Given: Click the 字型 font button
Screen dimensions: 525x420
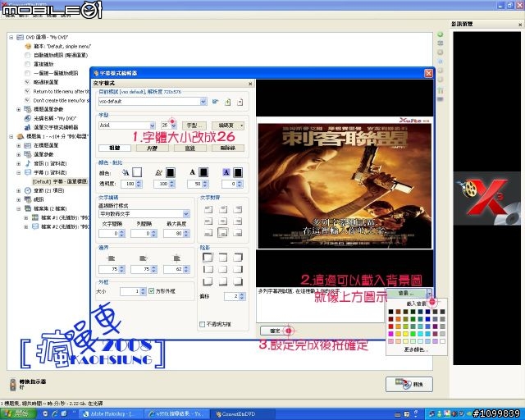Looking at the screenshot, I should point(194,126).
